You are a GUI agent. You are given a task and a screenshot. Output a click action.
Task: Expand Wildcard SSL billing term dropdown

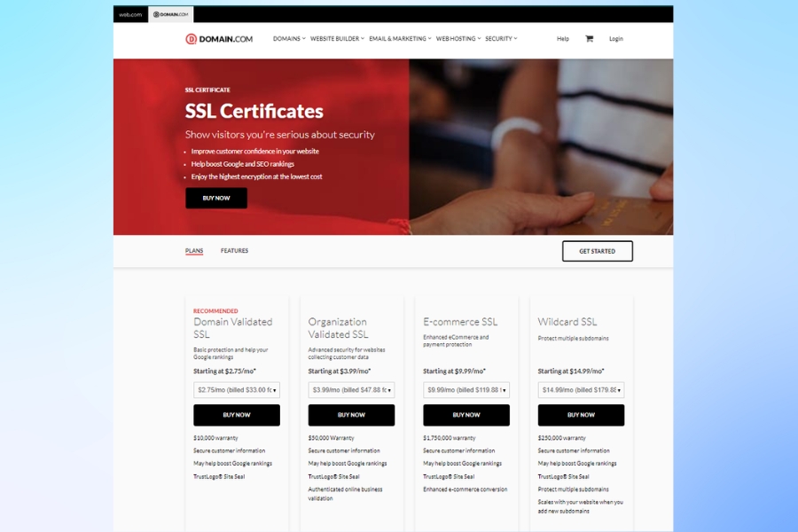[581, 390]
